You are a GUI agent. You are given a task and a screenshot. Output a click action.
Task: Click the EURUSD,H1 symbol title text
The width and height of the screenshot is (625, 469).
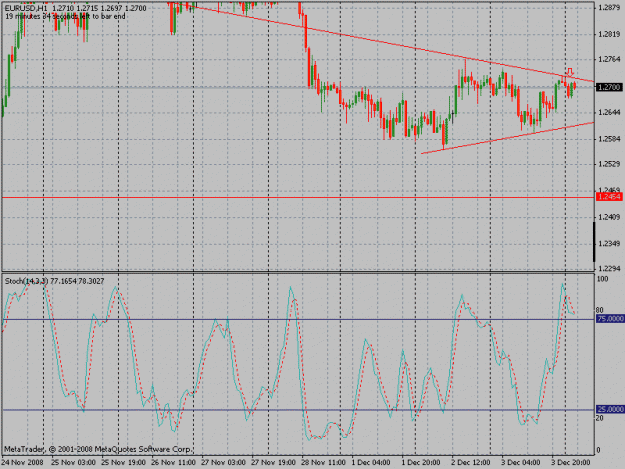point(26,8)
